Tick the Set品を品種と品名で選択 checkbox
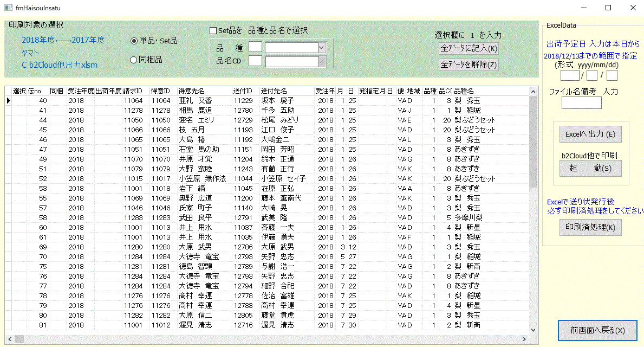The height and width of the screenshot is (347, 644). point(213,30)
